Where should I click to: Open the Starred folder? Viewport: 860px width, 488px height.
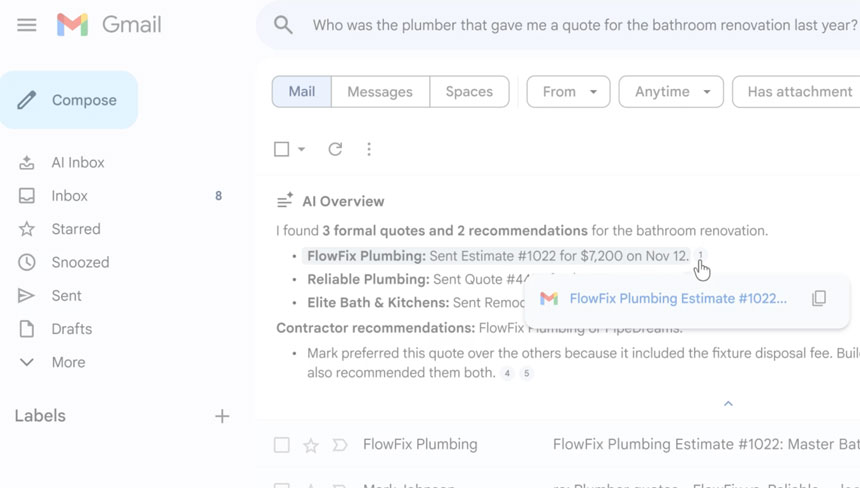pos(76,229)
